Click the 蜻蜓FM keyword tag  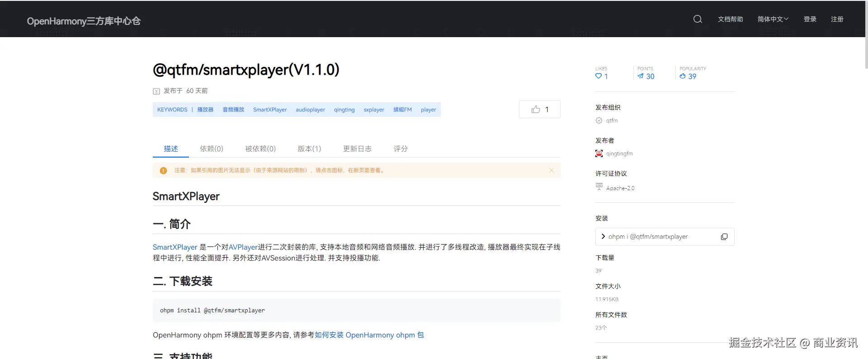point(402,110)
